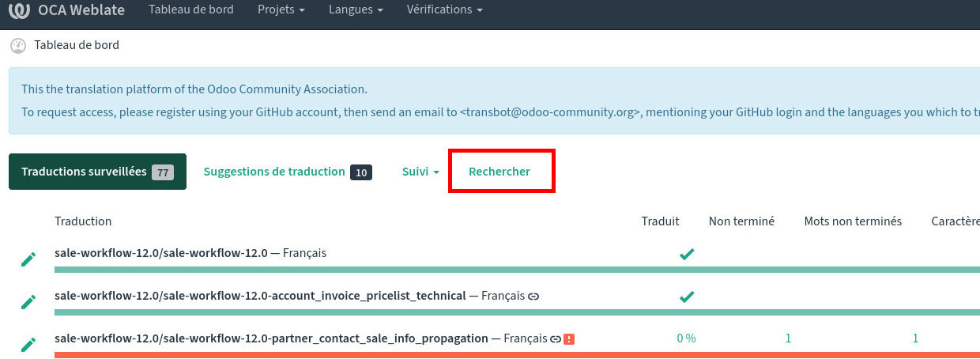
Task: Edit sale-workflow-12.0 Français translation pencil icon
Action: coord(28,259)
